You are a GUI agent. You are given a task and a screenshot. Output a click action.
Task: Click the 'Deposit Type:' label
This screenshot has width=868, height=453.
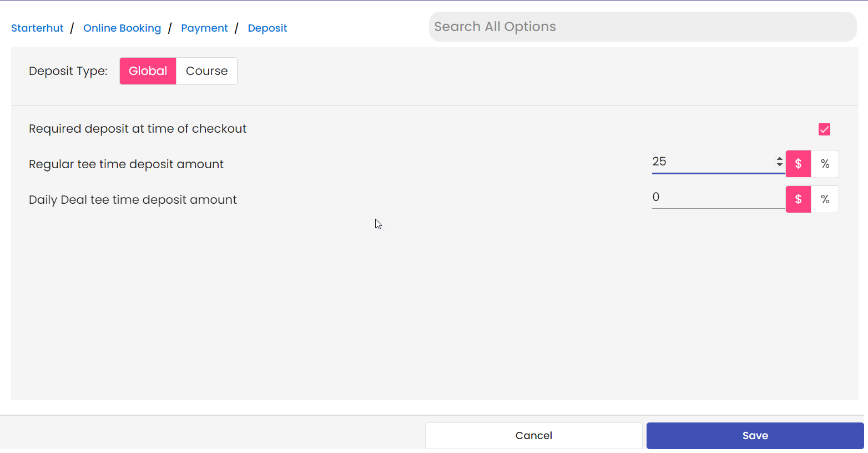(68, 71)
